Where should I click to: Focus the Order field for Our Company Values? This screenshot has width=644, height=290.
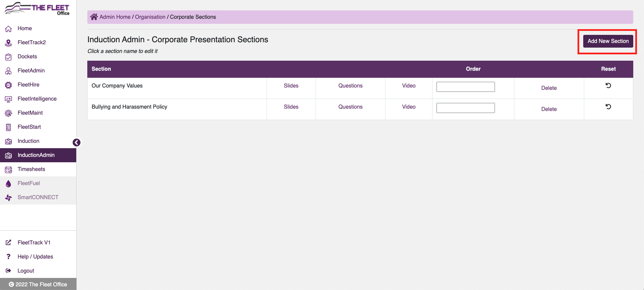tap(465, 87)
